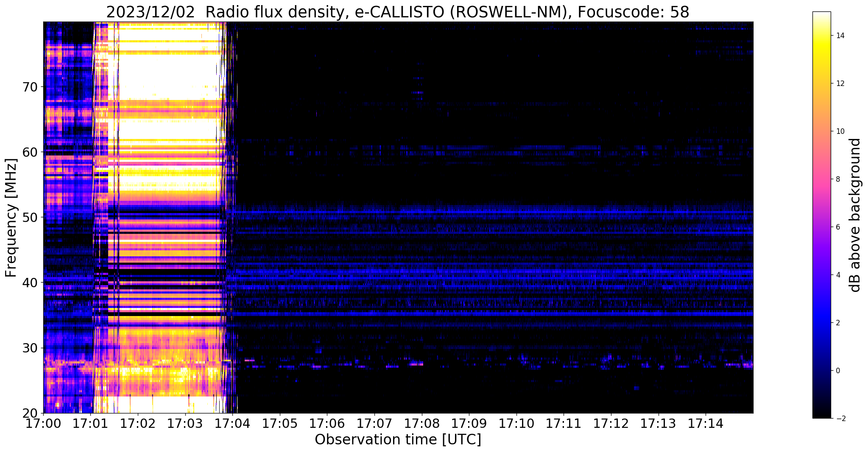Click the colorbar tick value 2
This screenshot has width=868, height=452.
[x=837, y=323]
